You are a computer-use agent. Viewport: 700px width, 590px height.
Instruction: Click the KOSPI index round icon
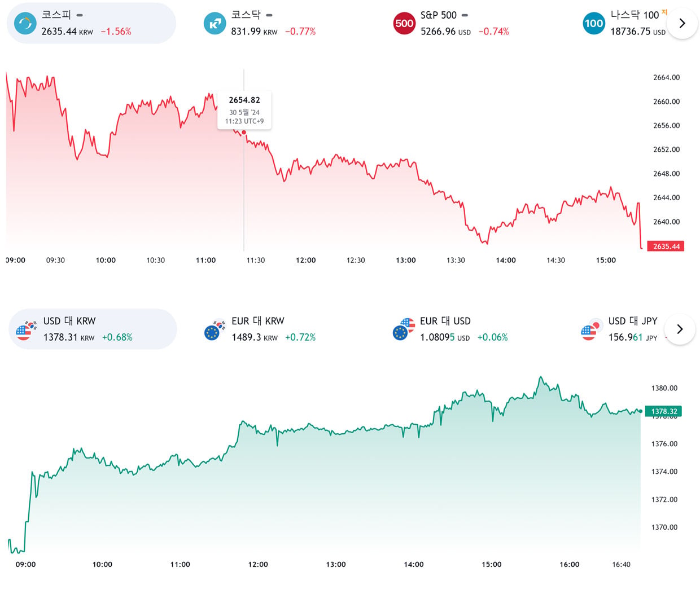coord(25,23)
